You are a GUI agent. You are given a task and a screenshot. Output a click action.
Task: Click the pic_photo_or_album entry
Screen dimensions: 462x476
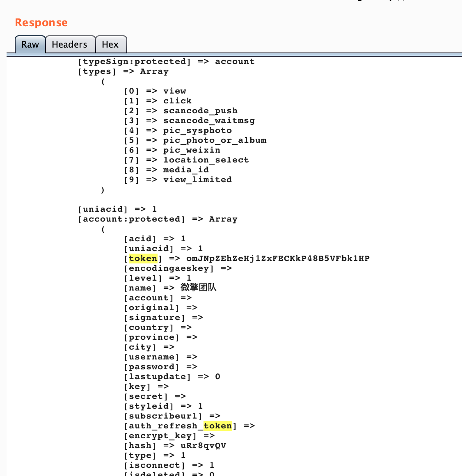coord(215,140)
